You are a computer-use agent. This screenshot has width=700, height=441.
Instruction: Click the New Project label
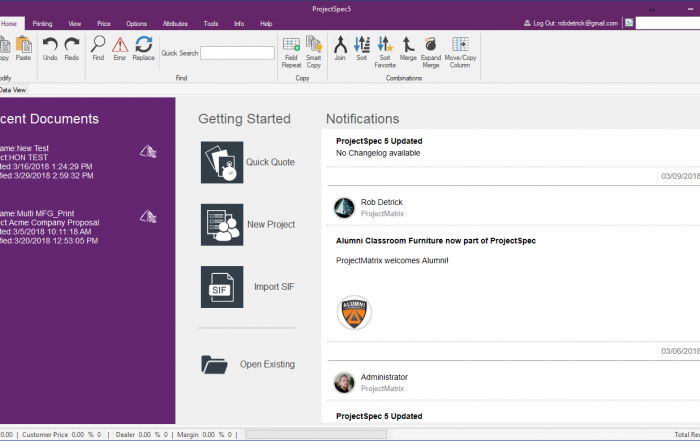coord(271,225)
